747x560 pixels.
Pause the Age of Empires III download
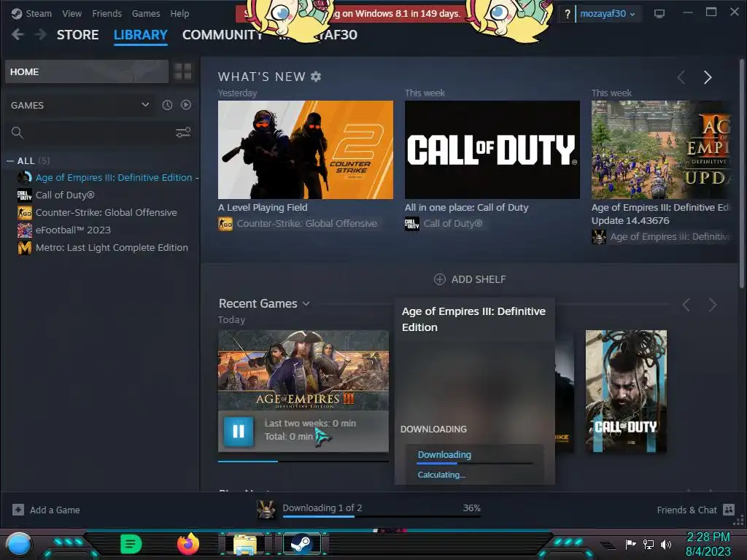tap(239, 432)
